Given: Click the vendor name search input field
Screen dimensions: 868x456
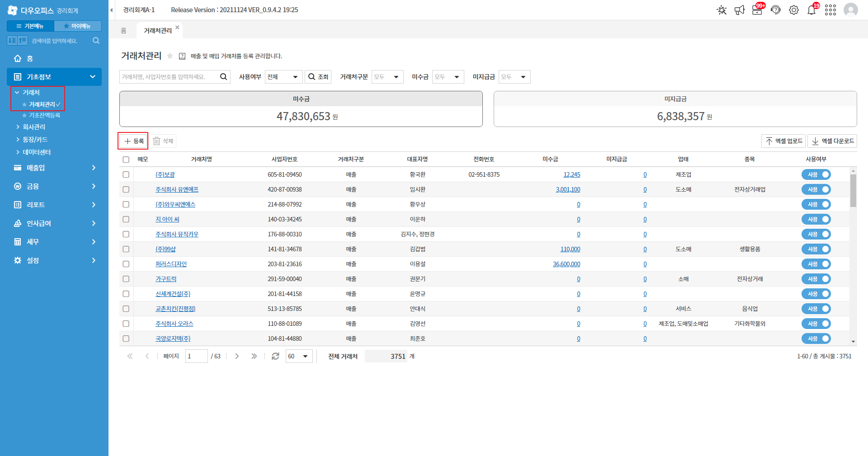Looking at the screenshot, I should click(x=170, y=77).
